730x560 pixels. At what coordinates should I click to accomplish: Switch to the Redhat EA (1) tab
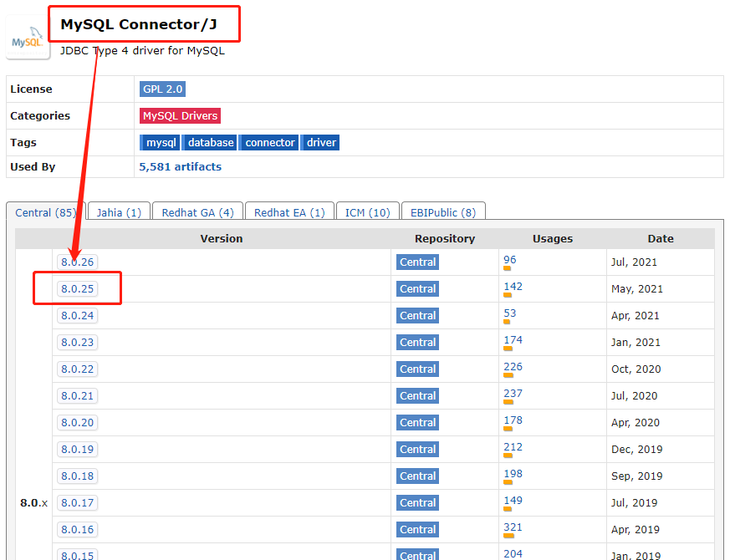pos(289,213)
